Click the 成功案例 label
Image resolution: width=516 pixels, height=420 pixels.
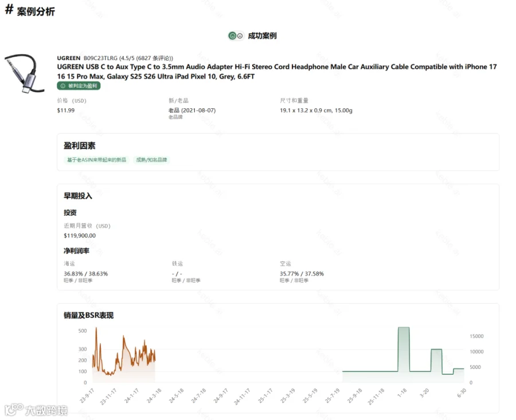262,36
